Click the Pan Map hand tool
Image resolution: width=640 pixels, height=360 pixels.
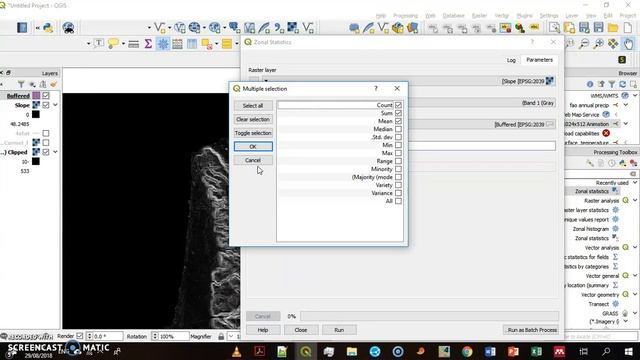point(628,43)
